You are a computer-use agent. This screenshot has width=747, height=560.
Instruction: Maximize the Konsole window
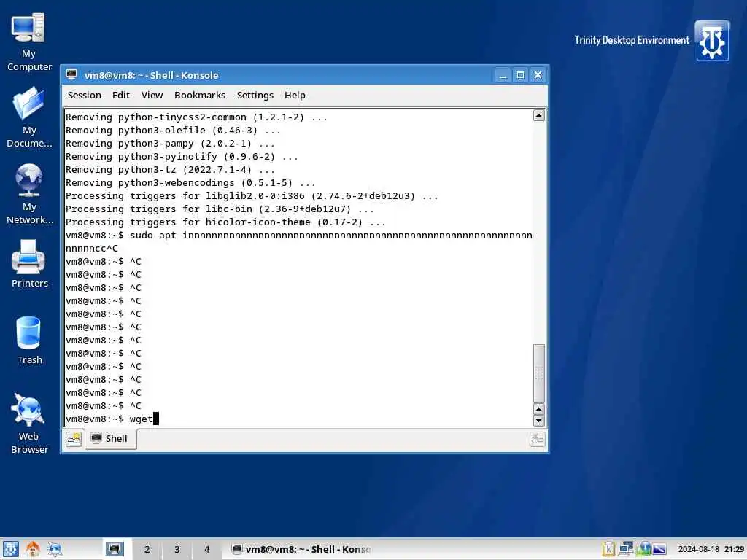[x=520, y=75]
